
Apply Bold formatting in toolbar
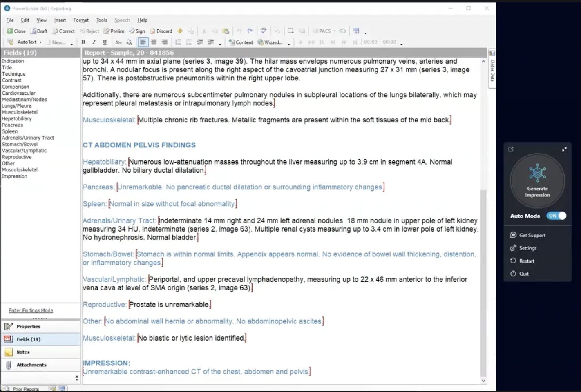(x=83, y=42)
